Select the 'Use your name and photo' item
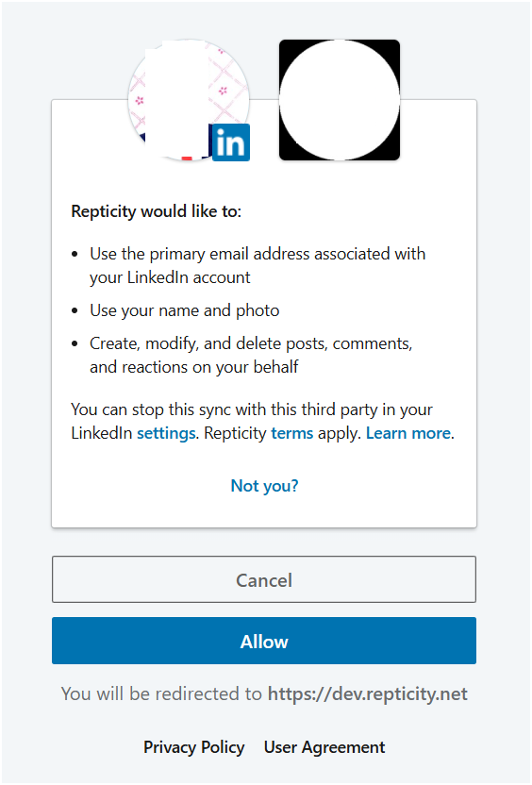Image resolution: width=532 pixels, height=785 pixels. [185, 310]
